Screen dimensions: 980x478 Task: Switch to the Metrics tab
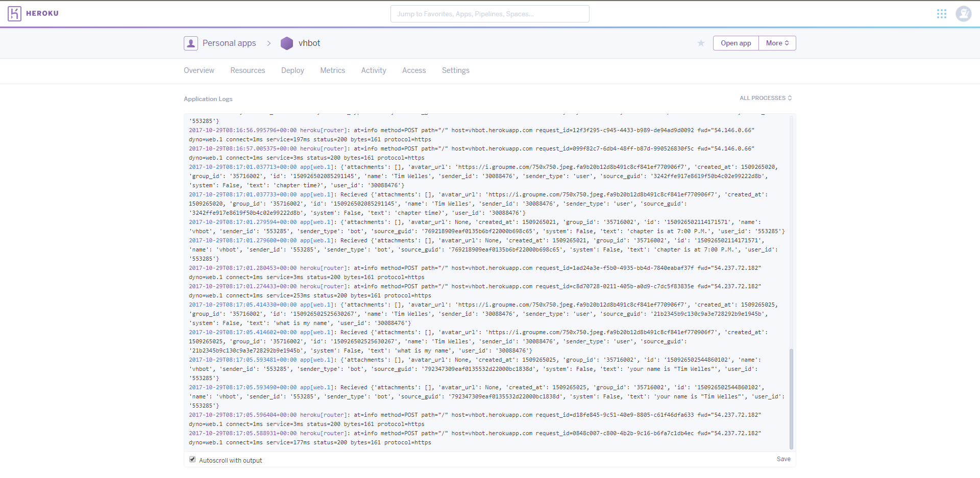pos(332,70)
